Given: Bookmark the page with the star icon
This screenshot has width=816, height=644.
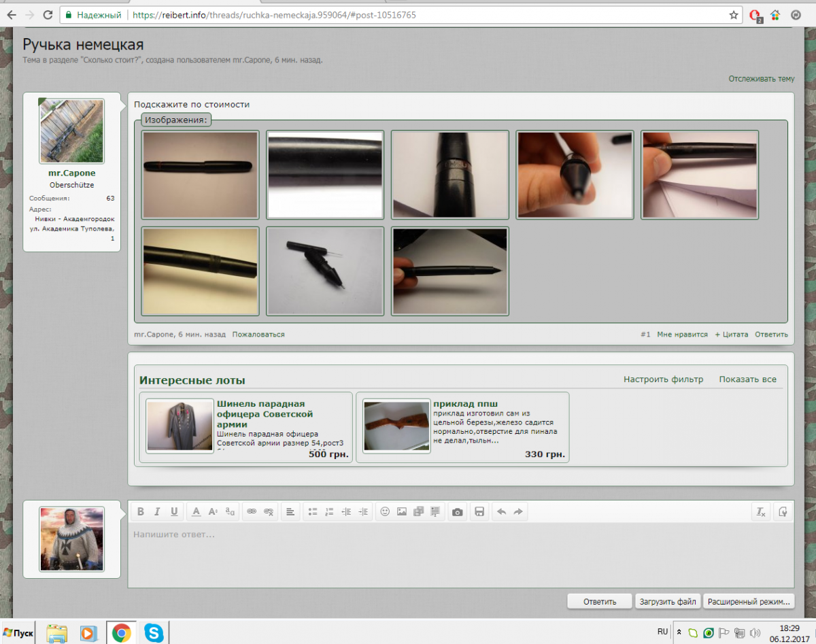Looking at the screenshot, I should (x=734, y=14).
